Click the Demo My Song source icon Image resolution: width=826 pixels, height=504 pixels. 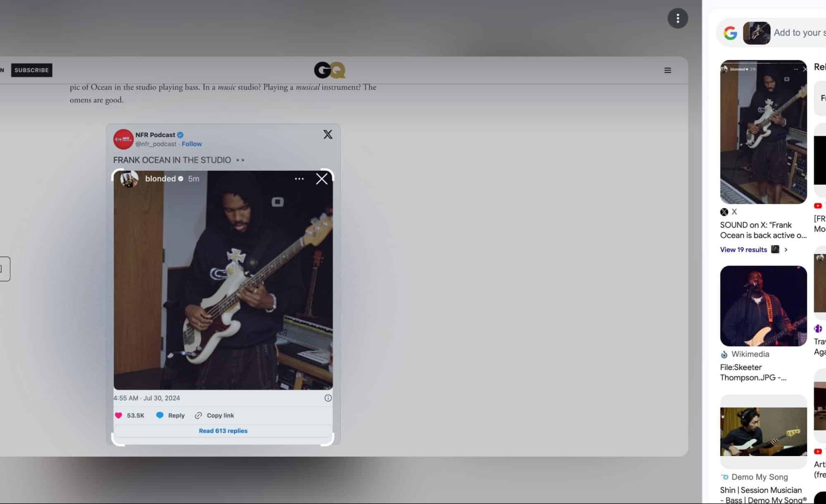tap(724, 477)
